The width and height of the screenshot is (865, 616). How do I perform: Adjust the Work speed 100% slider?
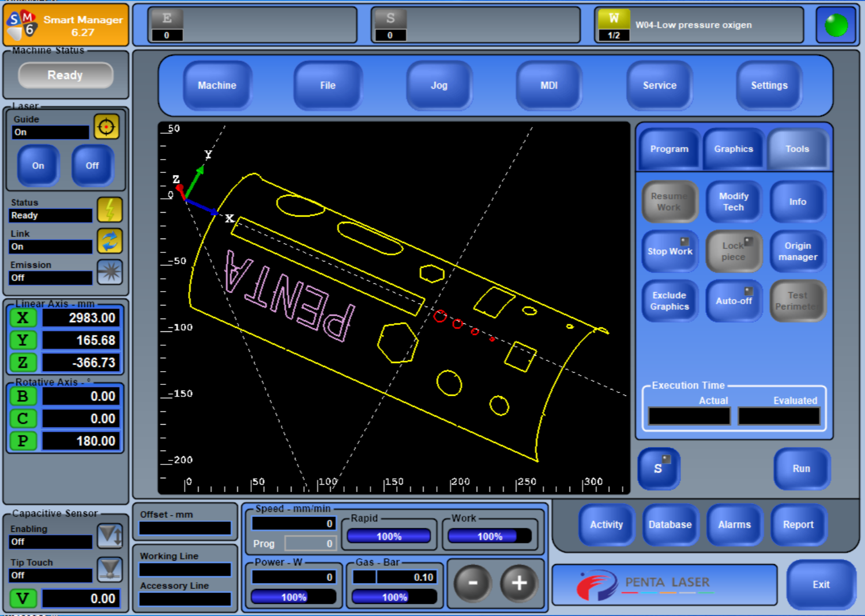pos(490,536)
